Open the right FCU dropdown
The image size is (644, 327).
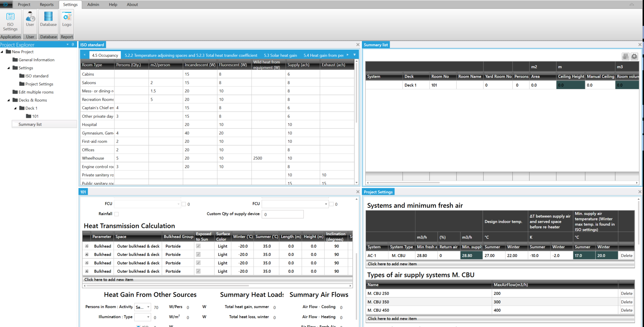pos(326,204)
